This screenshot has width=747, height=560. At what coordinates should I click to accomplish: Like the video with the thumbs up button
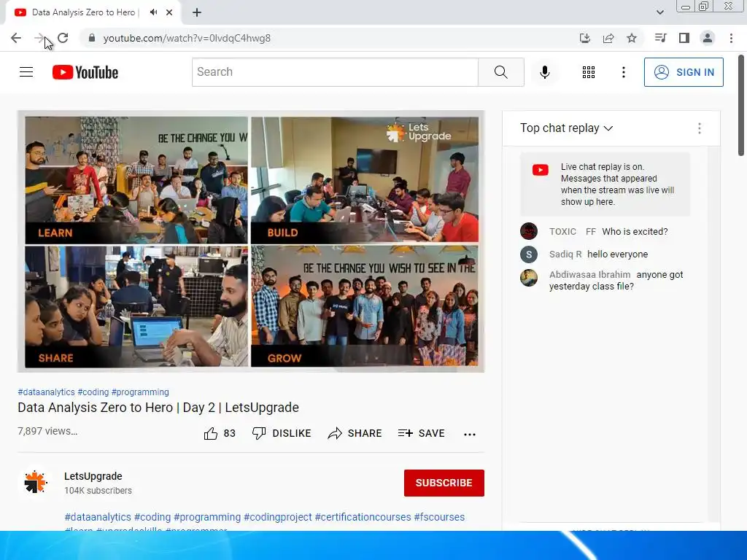[x=220, y=433]
